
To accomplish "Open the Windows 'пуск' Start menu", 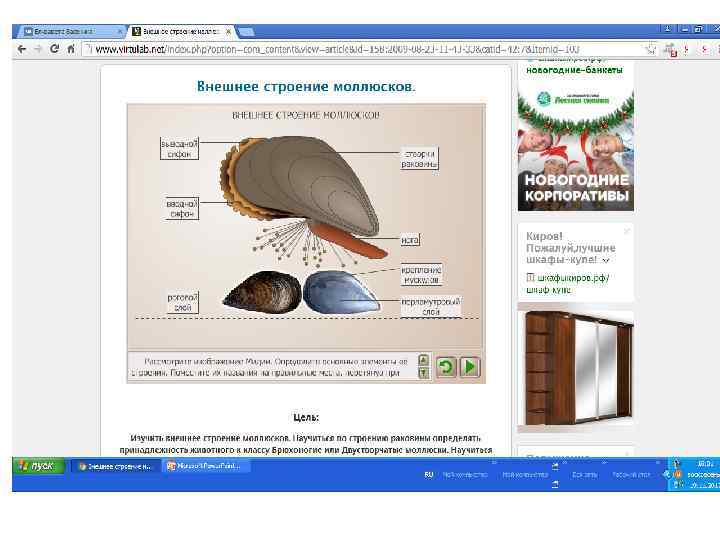I will pos(39,466).
